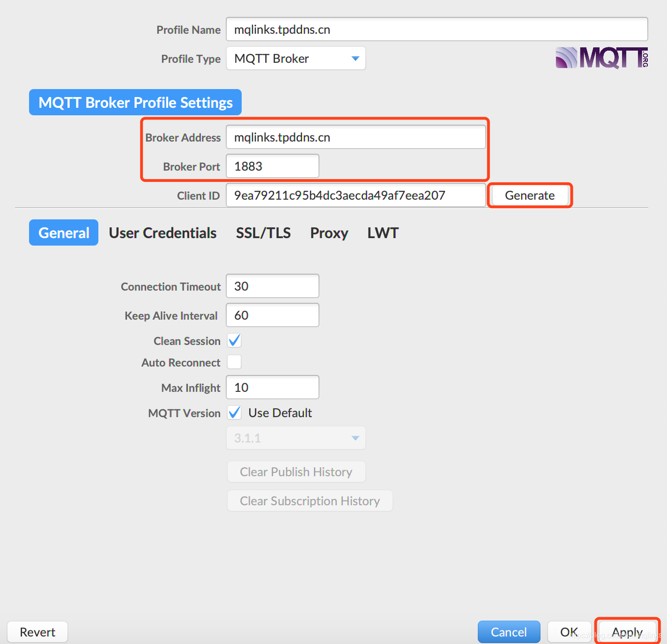667x644 pixels.
Task: Uncheck the Clean Session checkbox
Action: tap(234, 341)
